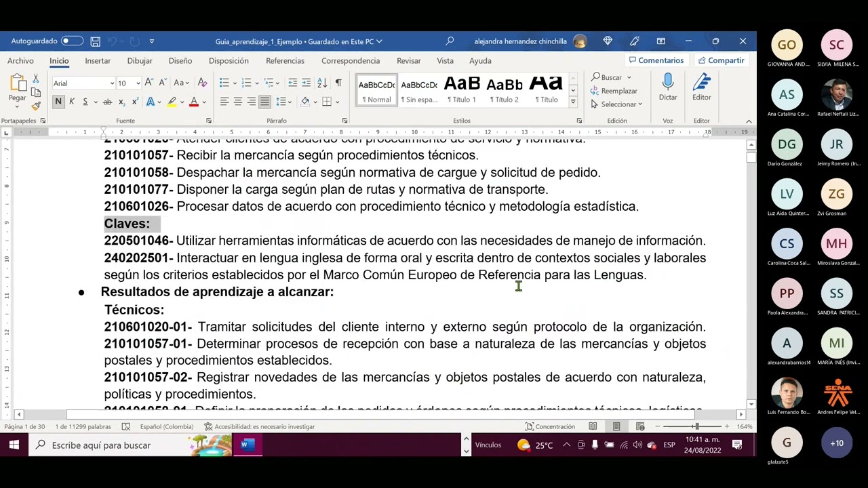This screenshot has height=488, width=868.
Task: Open the borders dropdown arrow
Action: [x=336, y=102]
